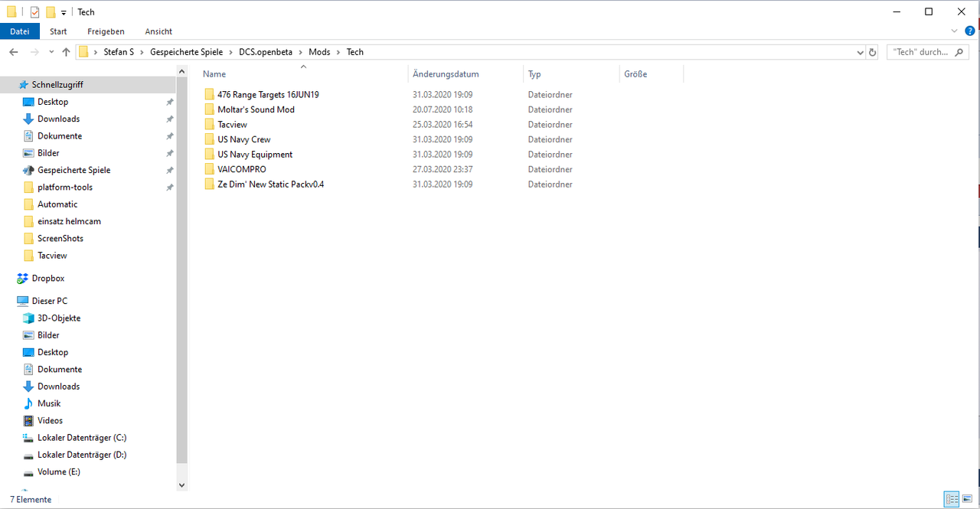Select the 476 Range Targets 16JUN19 folder
980x509 pixels.
pos(268,95)
